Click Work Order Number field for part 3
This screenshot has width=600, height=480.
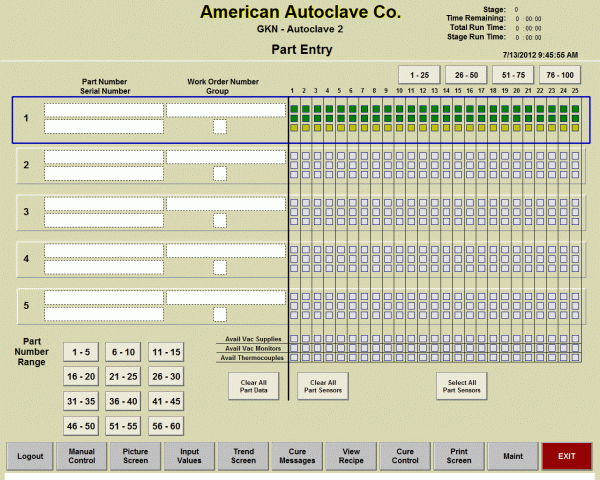pos(226,203)
